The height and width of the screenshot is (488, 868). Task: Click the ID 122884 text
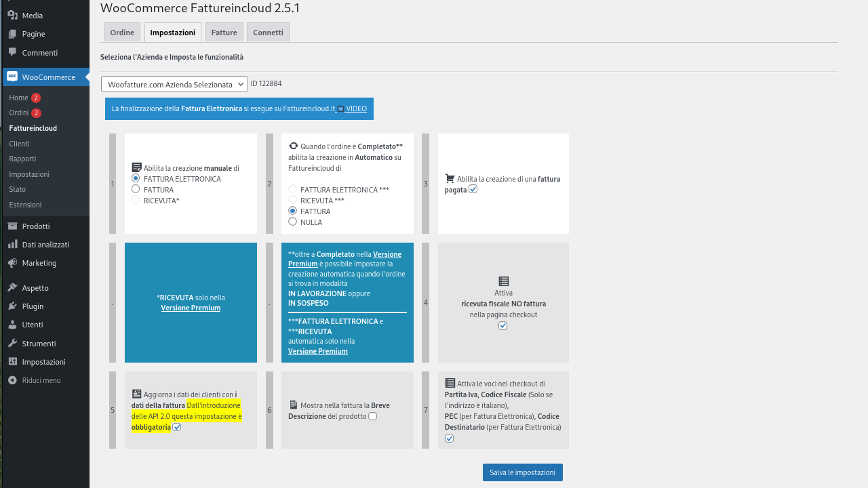coord(266,83)
